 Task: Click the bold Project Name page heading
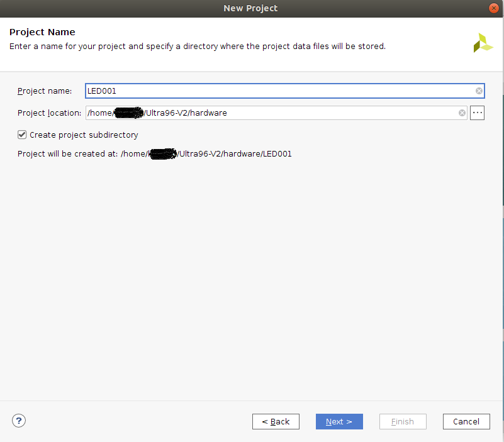(x=42, y=32)
